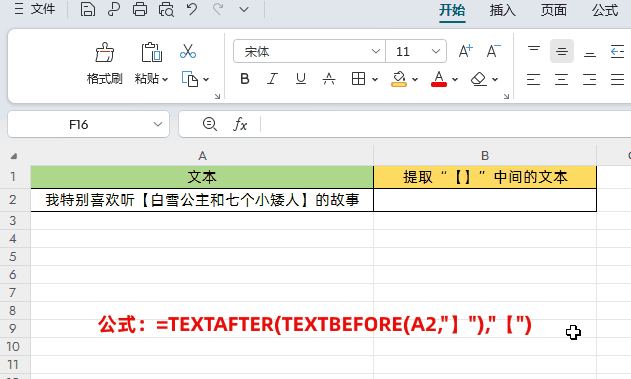Click the fx Insert Function icon
Screen dimensions: 631x379
pos(240,124)
